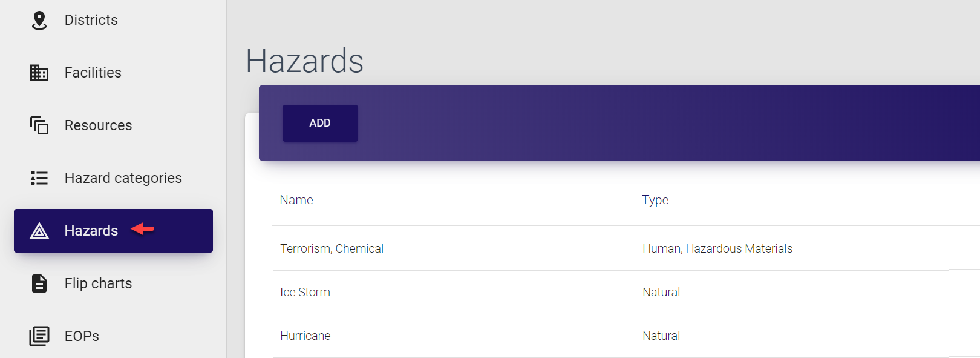Click the Facilities building icon
Viewport: 980px width, 358px height.
[x=39, y=73]
